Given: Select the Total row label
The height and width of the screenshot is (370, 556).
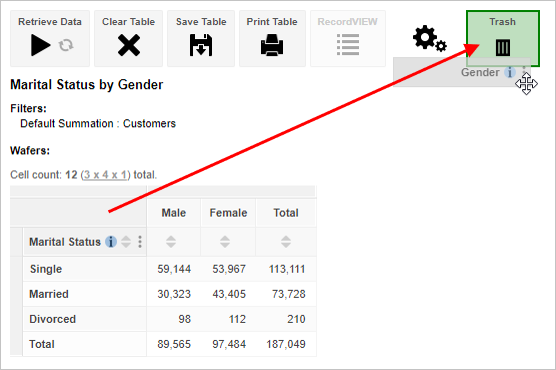Looking at the screenshot, I should pos(42,344).
